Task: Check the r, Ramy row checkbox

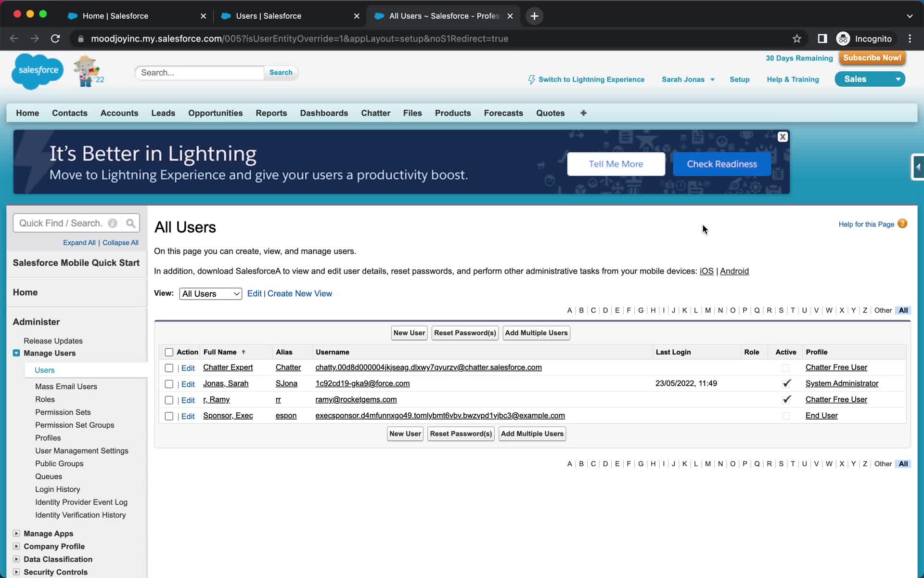Action: pyautogui.click(x=169, y=400)
